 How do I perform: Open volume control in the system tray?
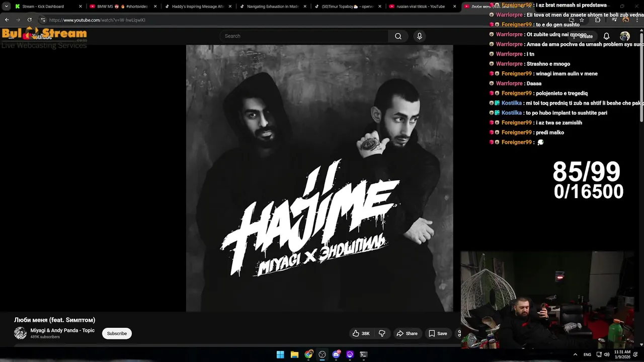[x=606, y=354]
